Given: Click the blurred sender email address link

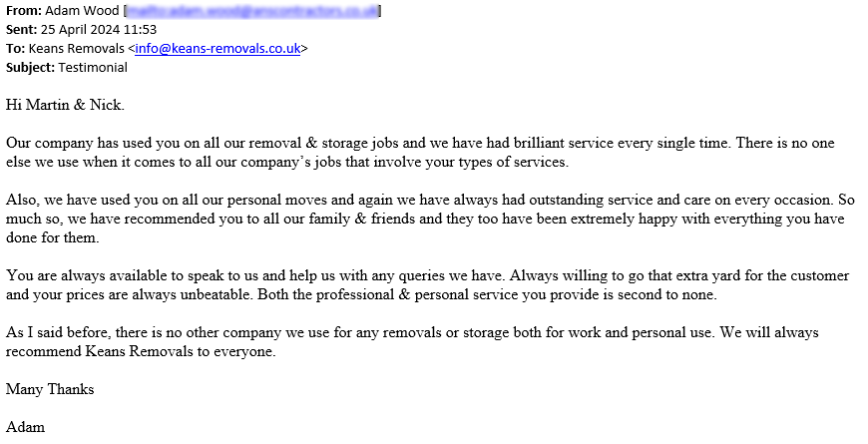Looking at the screenshot, I should click(x=252, y=10).
